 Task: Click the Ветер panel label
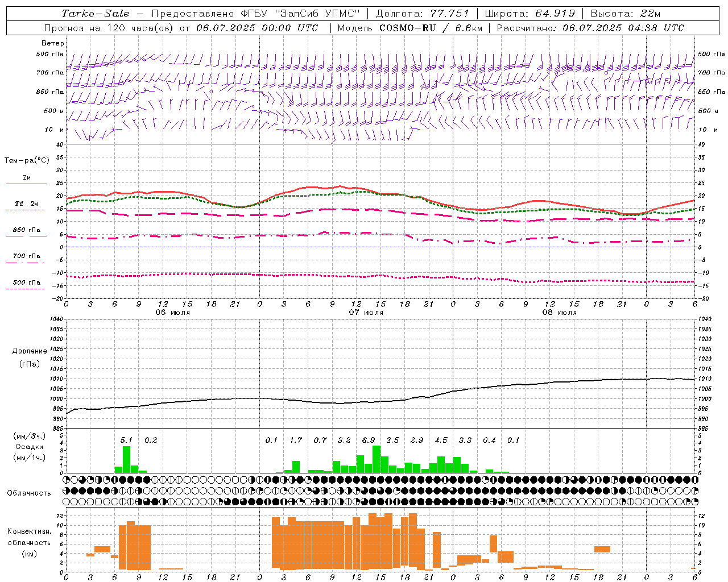tap(53, 43)
